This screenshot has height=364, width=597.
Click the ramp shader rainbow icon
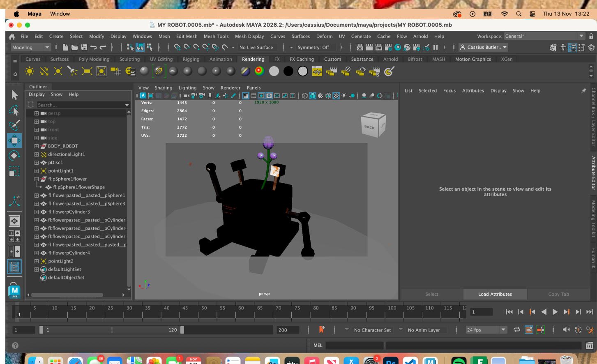(x=259, y=71)
